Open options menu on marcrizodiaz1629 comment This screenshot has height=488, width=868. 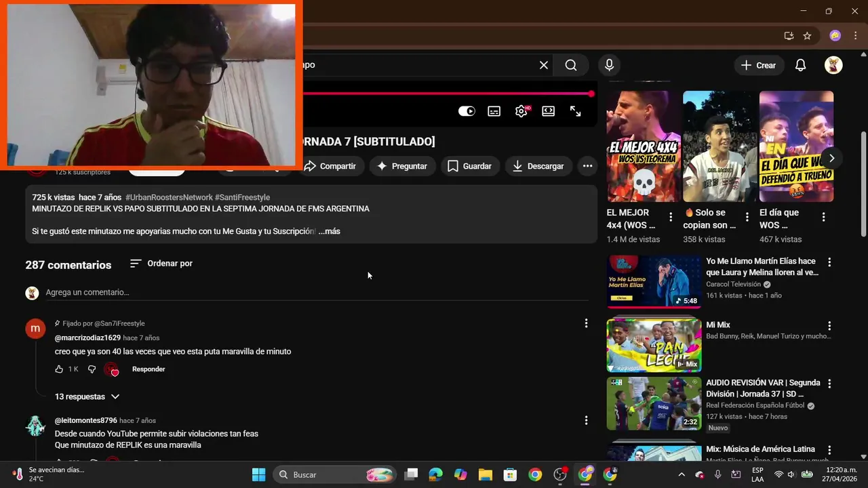(587, 324)
